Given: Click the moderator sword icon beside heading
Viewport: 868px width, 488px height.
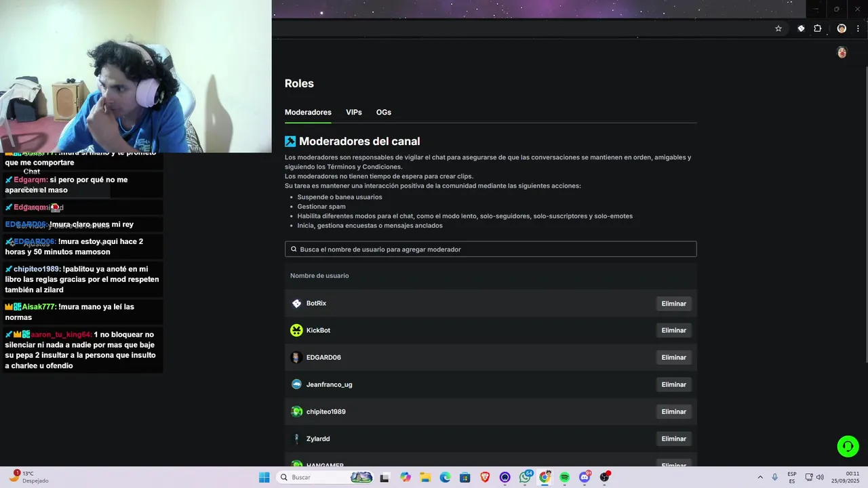Looking at the screenshot, I should coord(290,141).
